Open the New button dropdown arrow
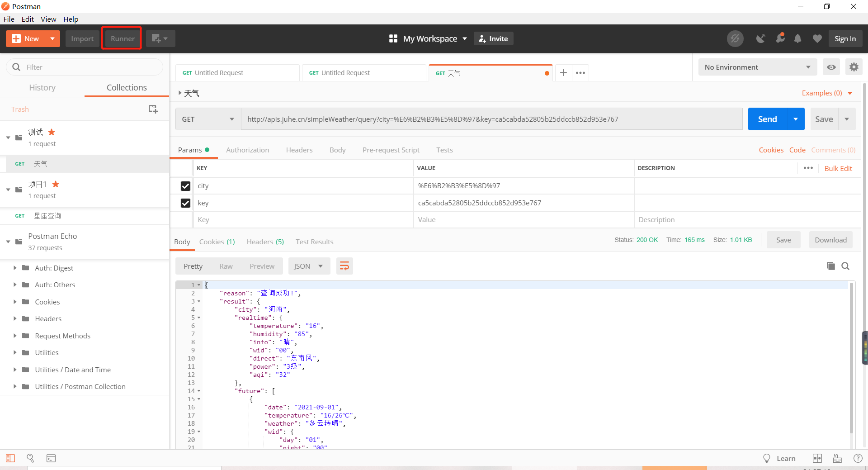 click(52, 38)
